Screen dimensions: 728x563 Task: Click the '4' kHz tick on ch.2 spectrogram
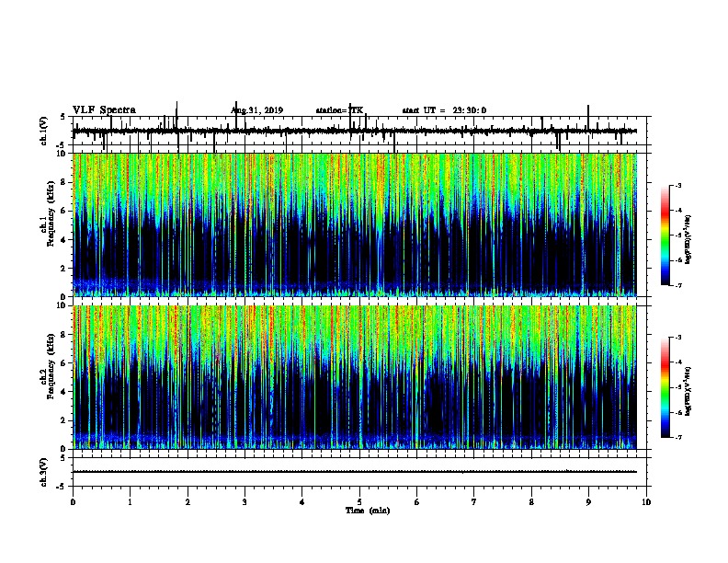[x=64, y=392]
